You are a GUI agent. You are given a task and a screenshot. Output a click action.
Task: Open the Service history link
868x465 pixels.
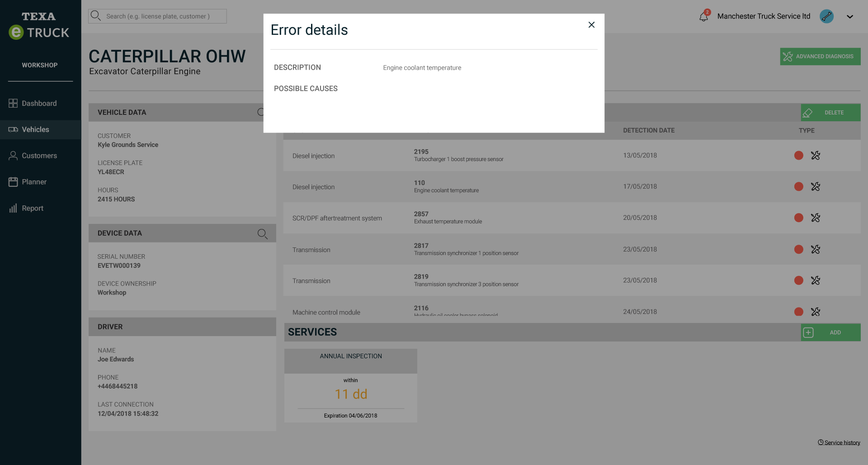click(x=839, y=442)
